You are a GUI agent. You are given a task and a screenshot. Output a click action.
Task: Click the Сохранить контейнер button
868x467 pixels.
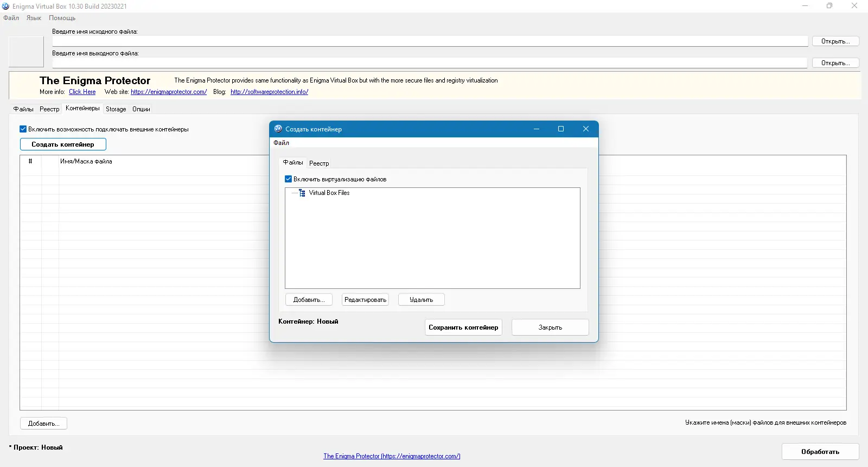pyautogui.click(x=463, y=327)
